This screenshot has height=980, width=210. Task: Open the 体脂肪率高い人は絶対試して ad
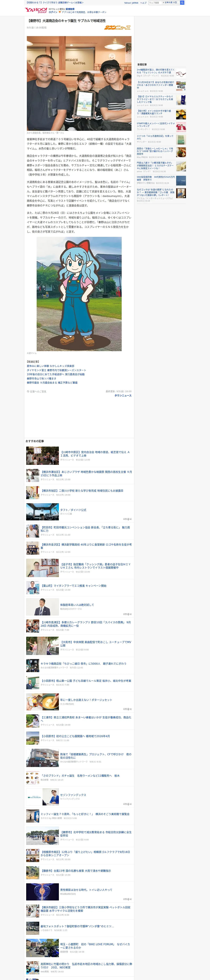tap(77, 604)
